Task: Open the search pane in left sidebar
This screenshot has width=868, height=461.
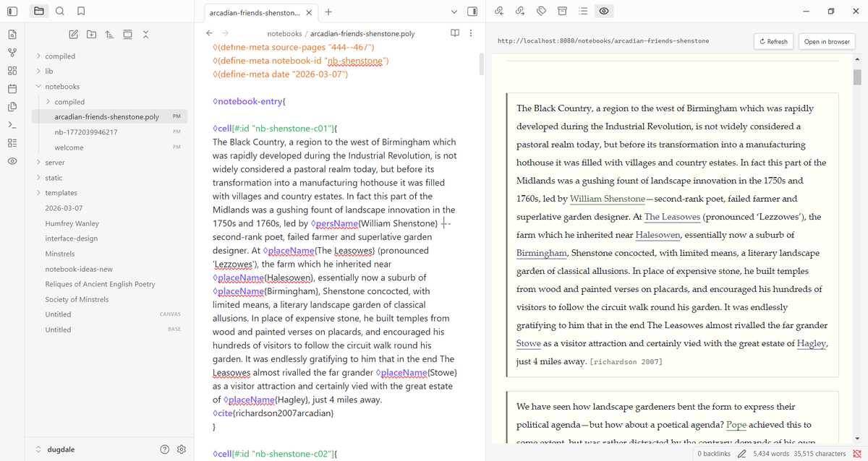Action: [59, 11]
